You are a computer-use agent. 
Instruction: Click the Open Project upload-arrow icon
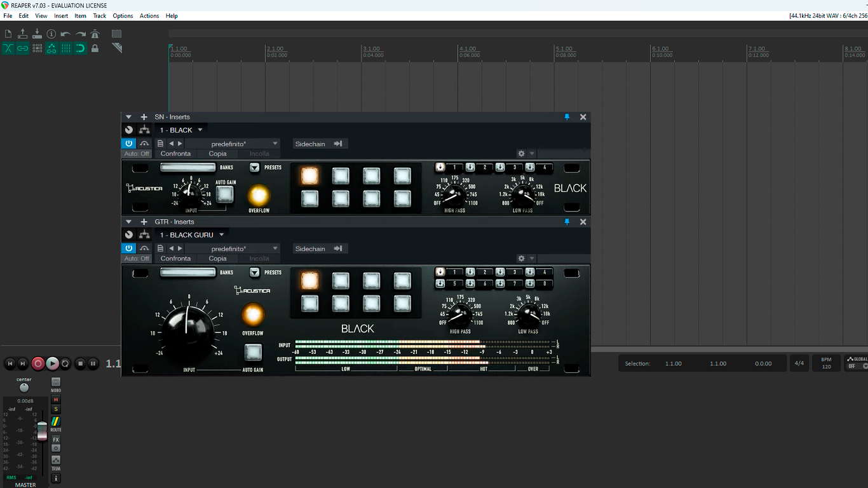point(23,34)
